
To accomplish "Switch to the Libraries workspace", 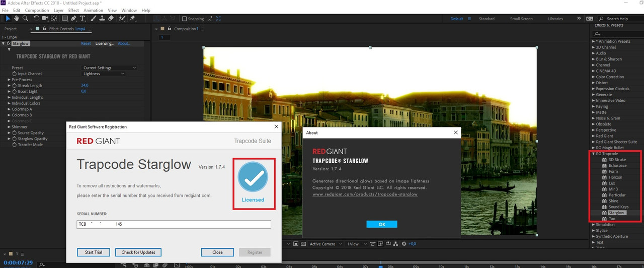I will pos(555,19).
